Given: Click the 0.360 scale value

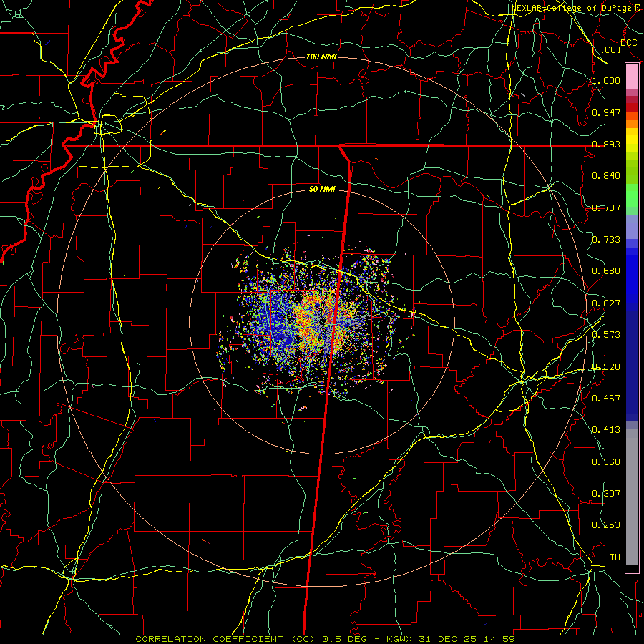Looking at the screenshot, I should (x=606, y=462).
